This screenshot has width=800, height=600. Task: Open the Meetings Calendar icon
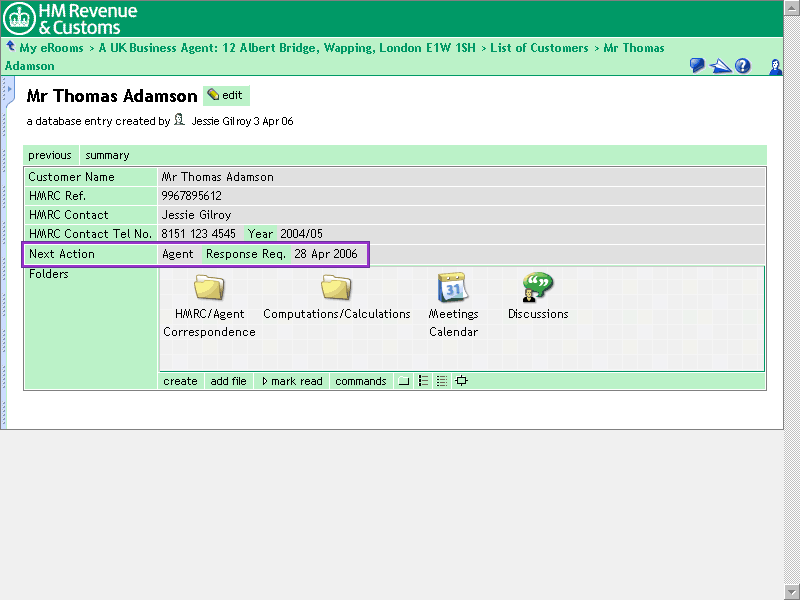[x=453, y=289]
